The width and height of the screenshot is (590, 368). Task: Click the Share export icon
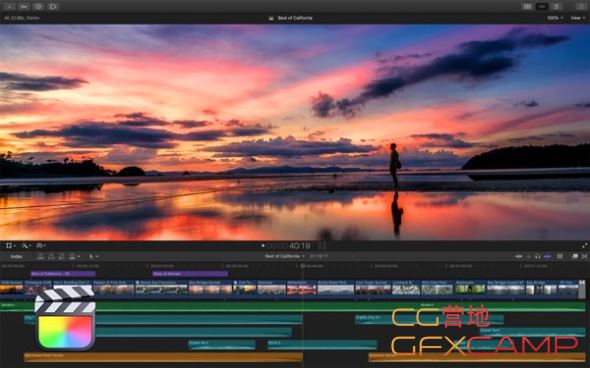581,6
